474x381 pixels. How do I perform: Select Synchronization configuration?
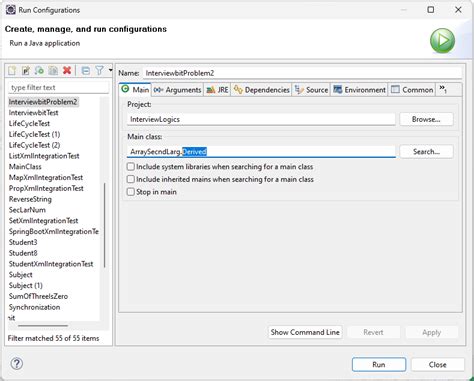pos(34,307)
